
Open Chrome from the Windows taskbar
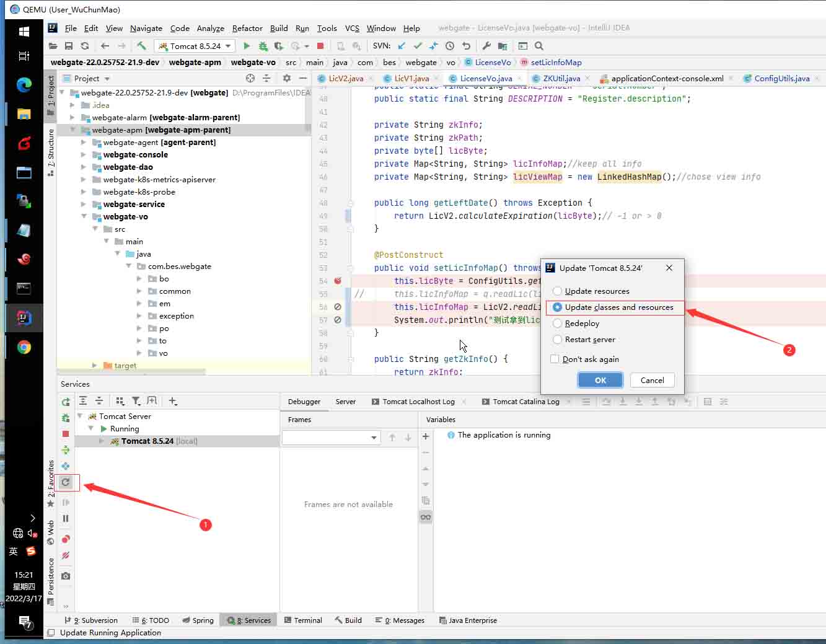coord(24,347)
